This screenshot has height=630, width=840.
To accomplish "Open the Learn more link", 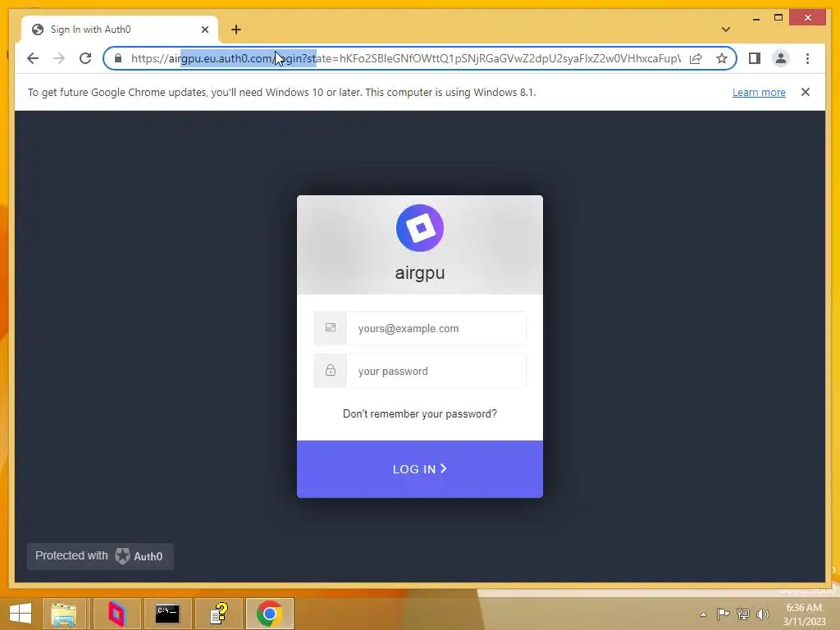I will click(759, 92).
